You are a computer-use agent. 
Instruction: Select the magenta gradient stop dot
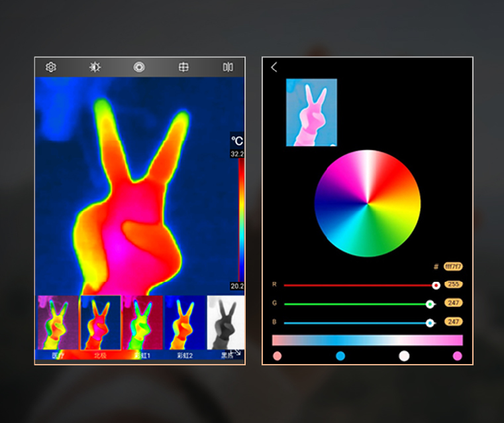pyautogui.click(x=458, y=356)
